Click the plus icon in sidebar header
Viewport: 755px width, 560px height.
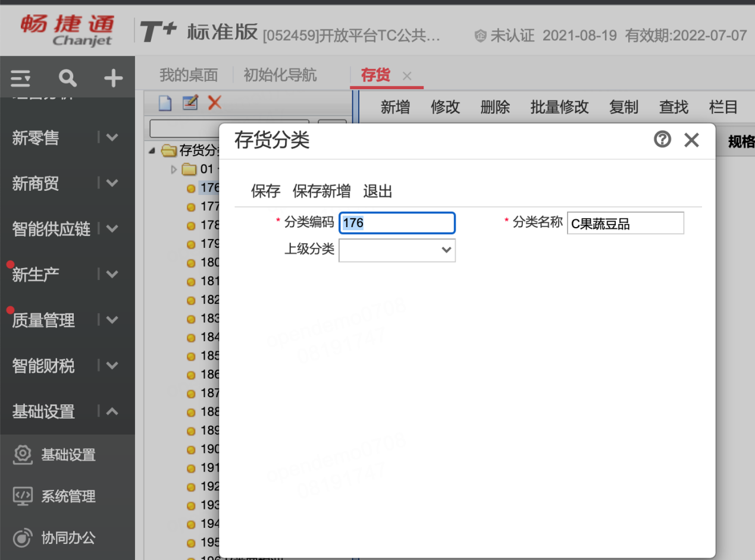pos(113,78)
